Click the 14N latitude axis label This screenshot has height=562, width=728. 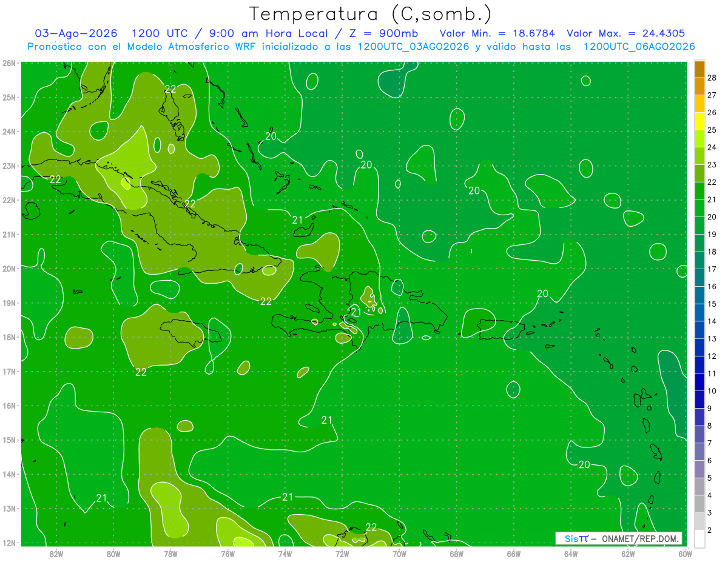[x=9, y=474]
